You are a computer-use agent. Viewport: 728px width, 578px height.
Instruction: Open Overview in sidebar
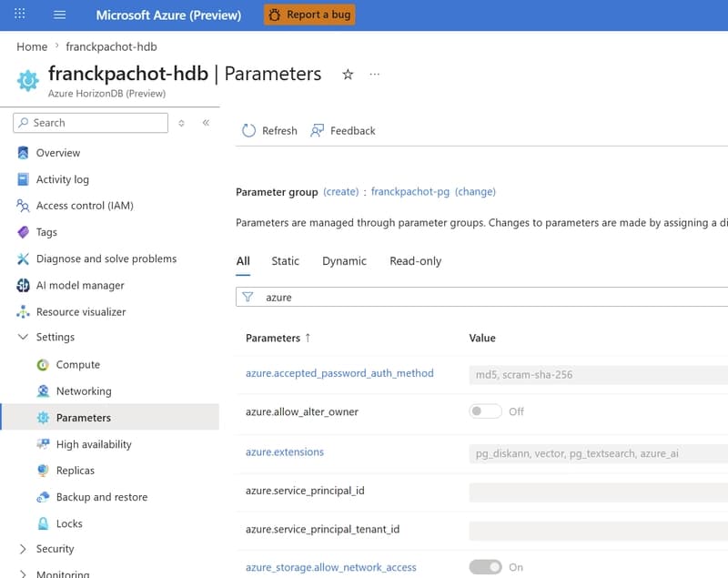58,153
